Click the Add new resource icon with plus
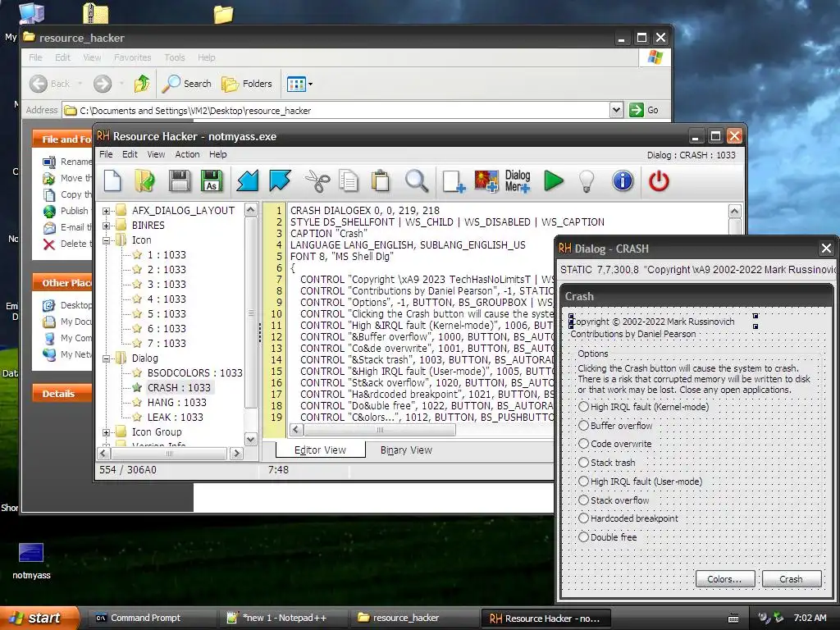The image size is (840, 630). (454, 181)
